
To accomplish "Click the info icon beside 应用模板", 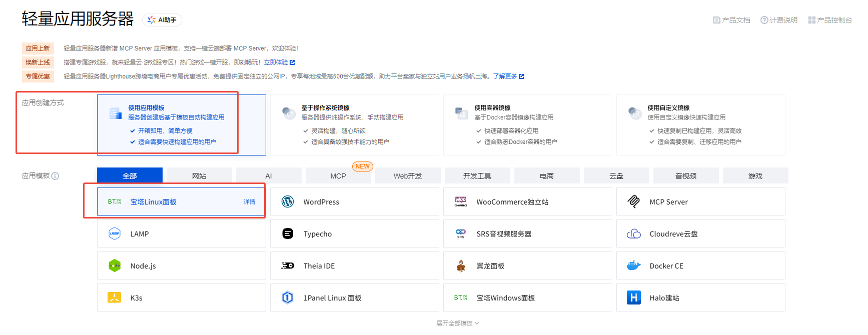I will click(x=55, y=176).
